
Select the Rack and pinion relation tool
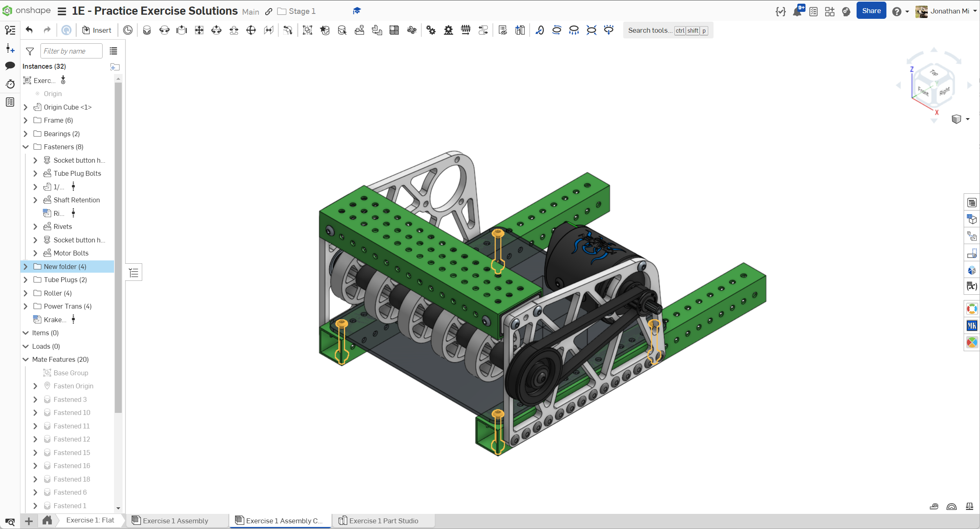click(x=448, y=30)
